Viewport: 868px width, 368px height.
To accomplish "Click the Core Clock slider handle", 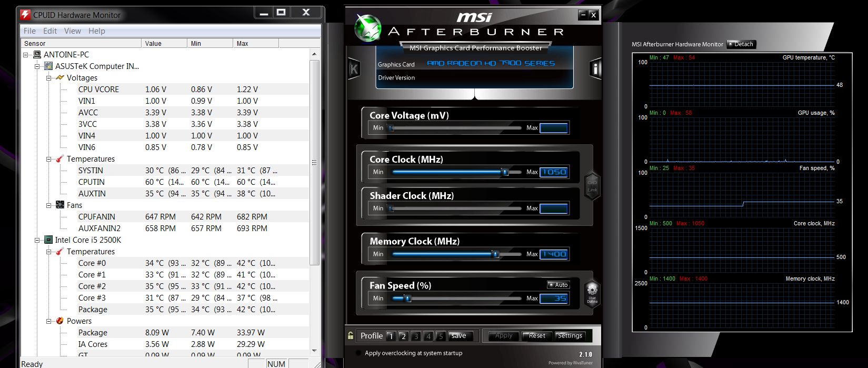I will point(505,172).
